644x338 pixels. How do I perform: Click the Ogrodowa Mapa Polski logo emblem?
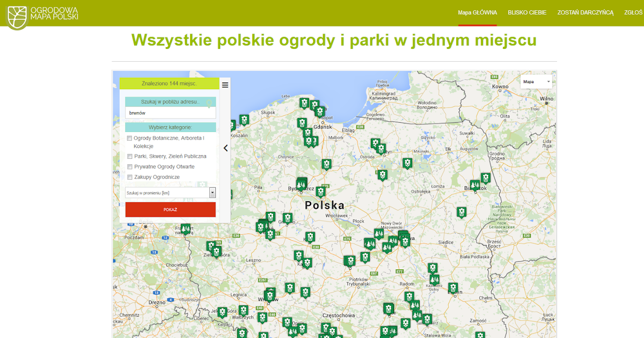[17, 15]
